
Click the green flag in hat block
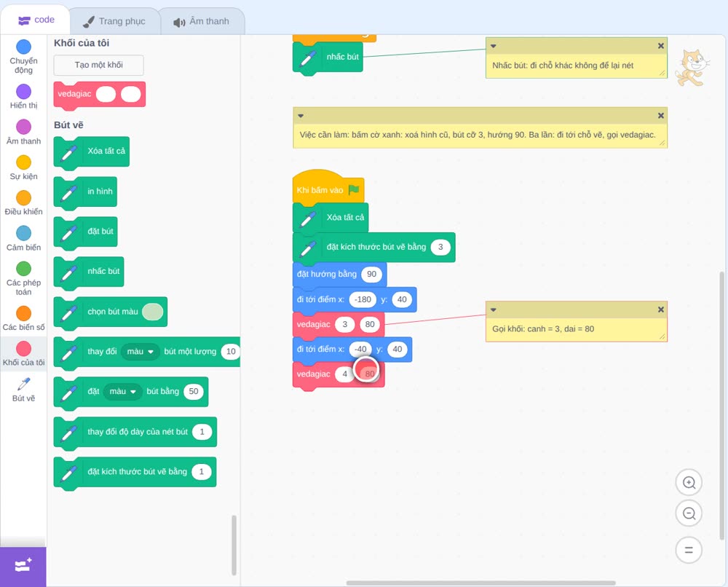click(x=354, y=189)
